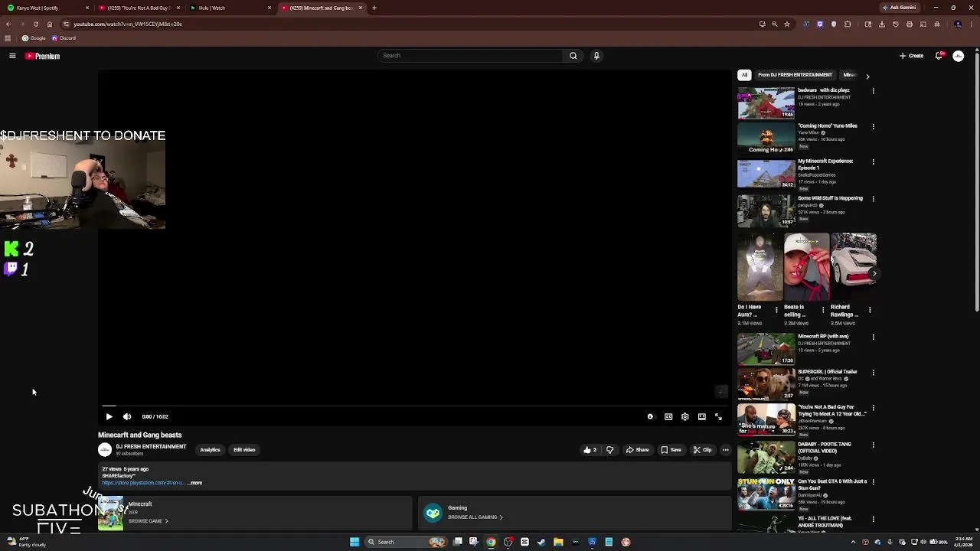Focus the YouTube search field
The width and height of the screenshot is (980, 551).
[471, 56]
